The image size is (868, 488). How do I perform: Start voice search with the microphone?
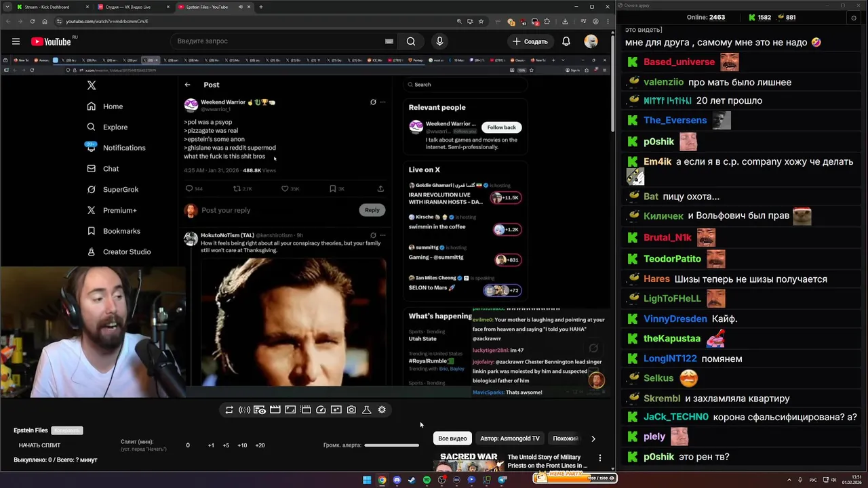439,41
